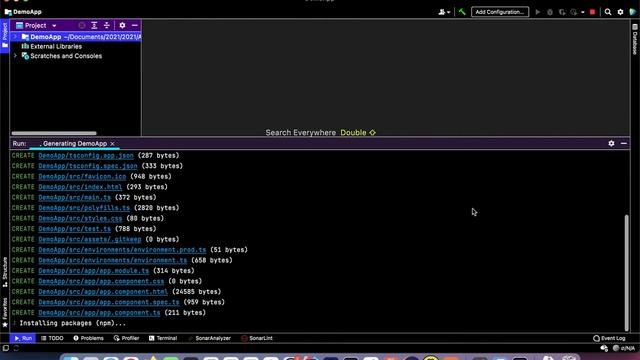Open the Problems tool tab
The height and width of the screenshot is (360, 640).
[88, 338]
